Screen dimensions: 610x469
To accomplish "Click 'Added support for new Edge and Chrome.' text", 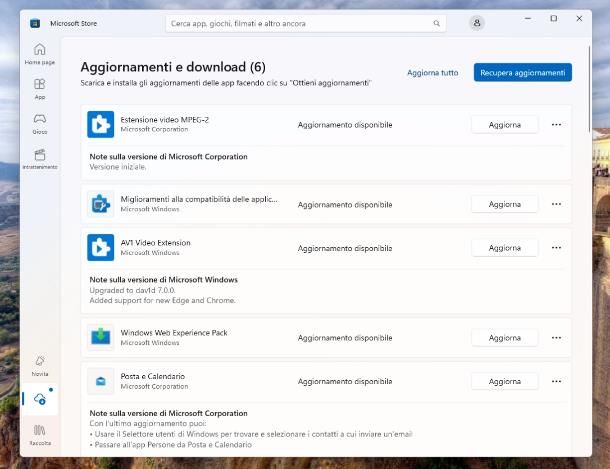I will click(162, 300).
